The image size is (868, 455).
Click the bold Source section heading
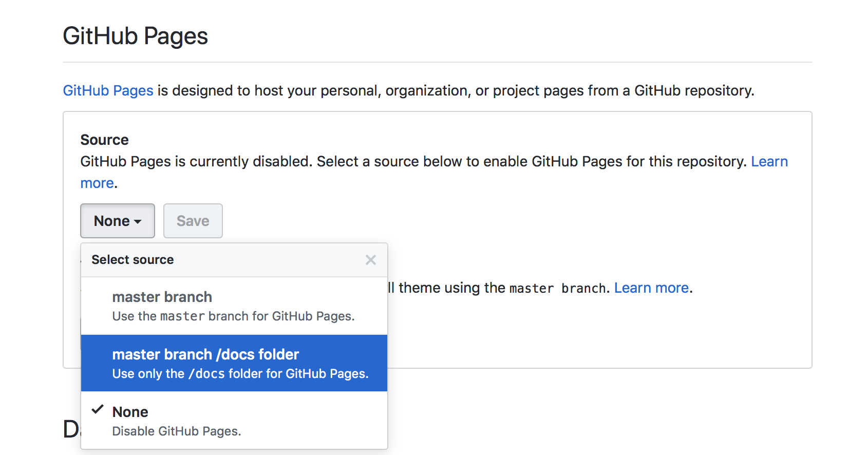coord(104,140)
